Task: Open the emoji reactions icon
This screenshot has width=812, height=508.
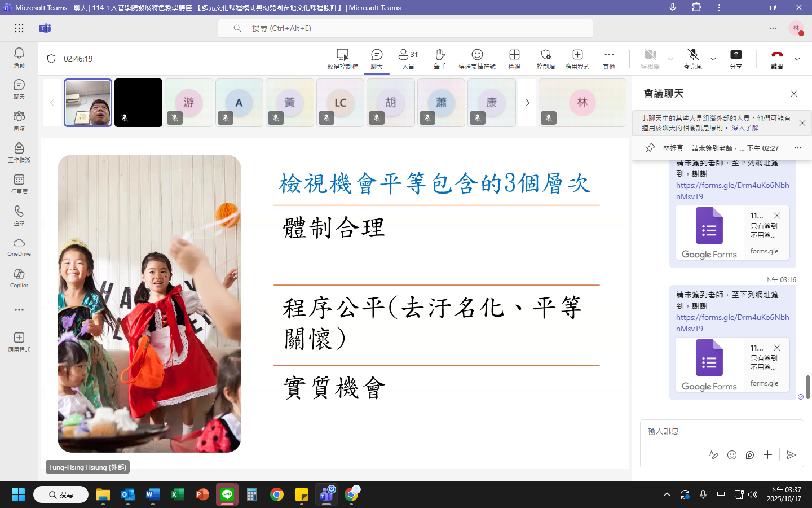Action: (477, 58)
